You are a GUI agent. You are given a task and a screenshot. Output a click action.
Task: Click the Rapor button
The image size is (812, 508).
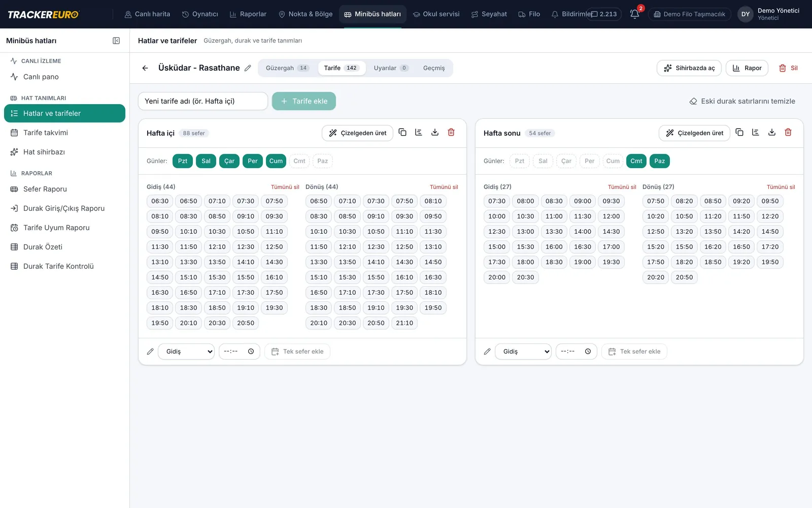[x=747, y=68]
